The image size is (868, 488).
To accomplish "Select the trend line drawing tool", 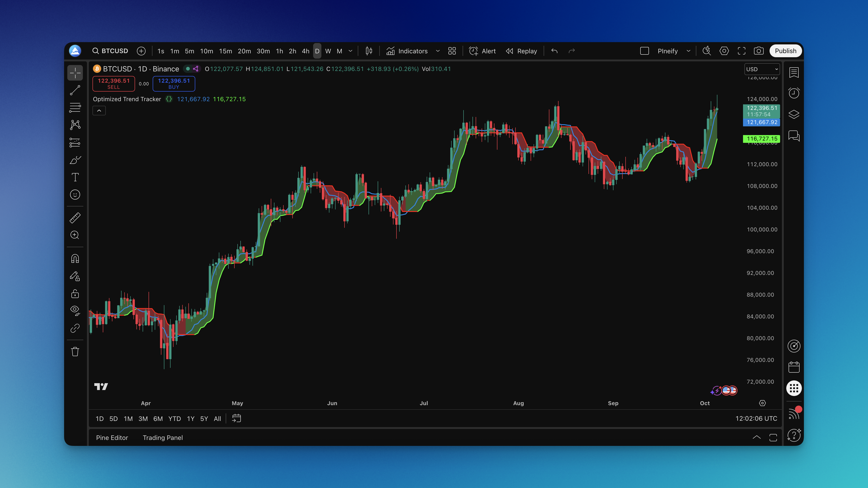I will (x=75, y=90).
